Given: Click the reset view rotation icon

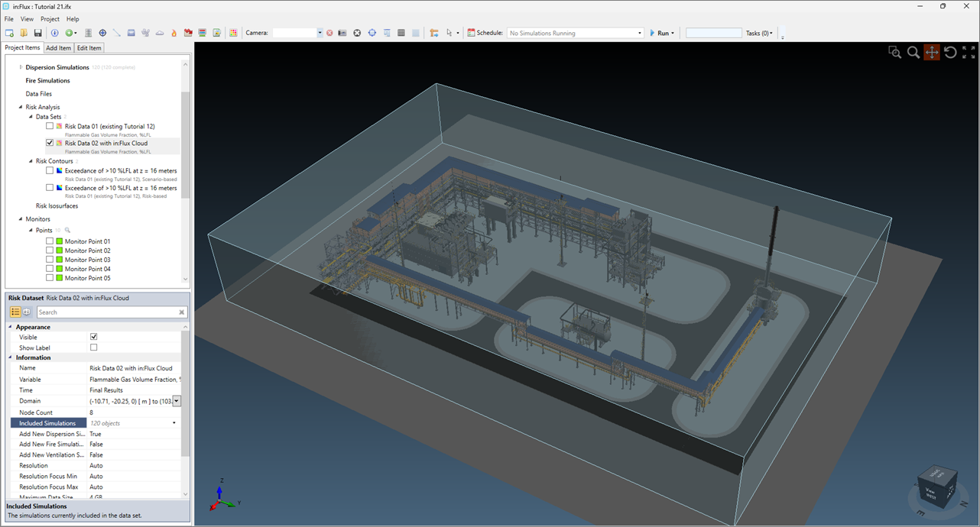Looking at the screenshot, I should (950, 52).
